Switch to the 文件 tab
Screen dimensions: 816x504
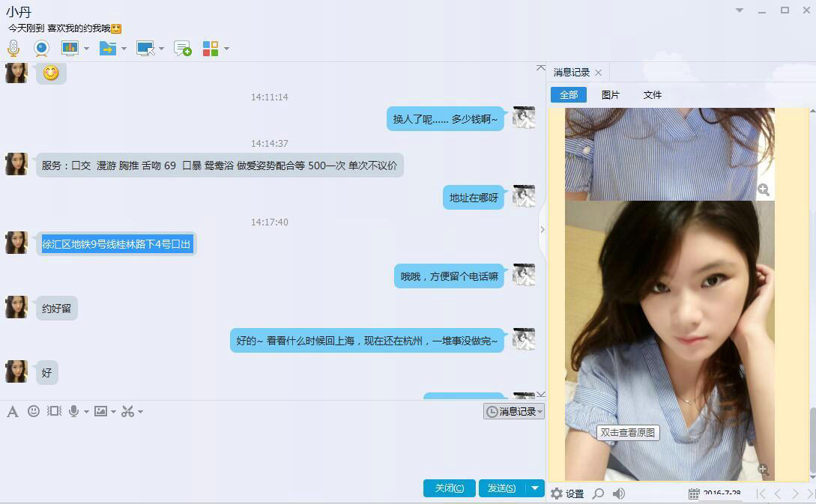pyautogui.click(x=653, y=95)
